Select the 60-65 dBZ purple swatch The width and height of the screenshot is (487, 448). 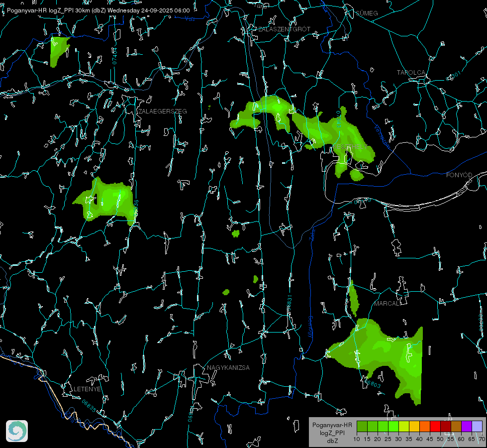click(467, 426)
